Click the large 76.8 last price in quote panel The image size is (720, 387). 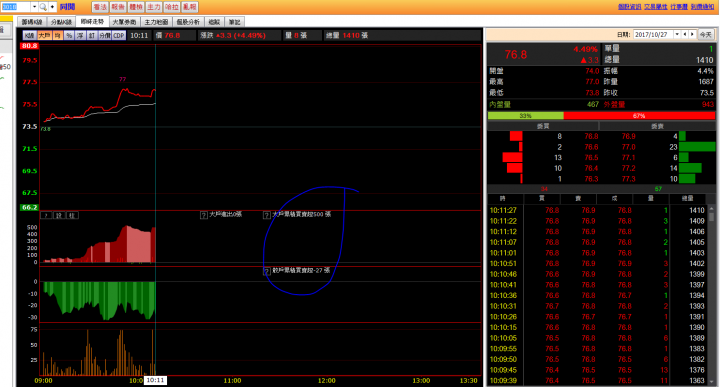(516, 55)
